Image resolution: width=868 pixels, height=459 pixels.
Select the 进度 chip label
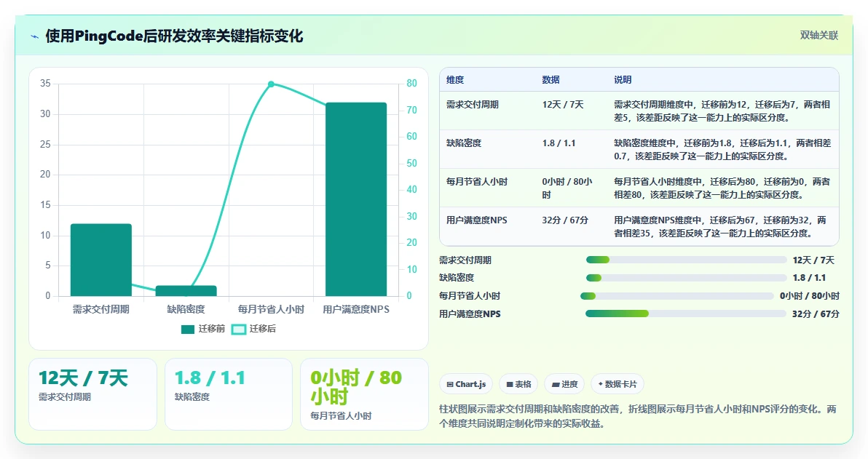tap(569, 384)
